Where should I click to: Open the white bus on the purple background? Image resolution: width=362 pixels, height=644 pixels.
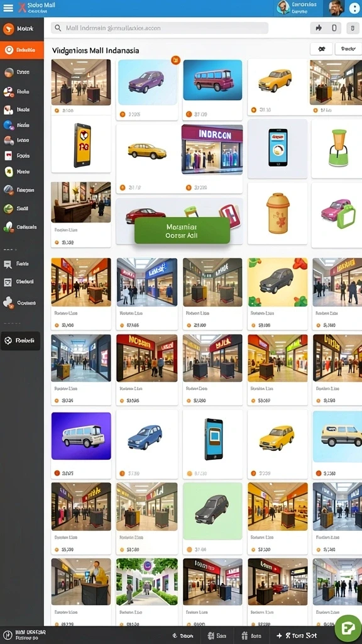(x=81, y=436)
